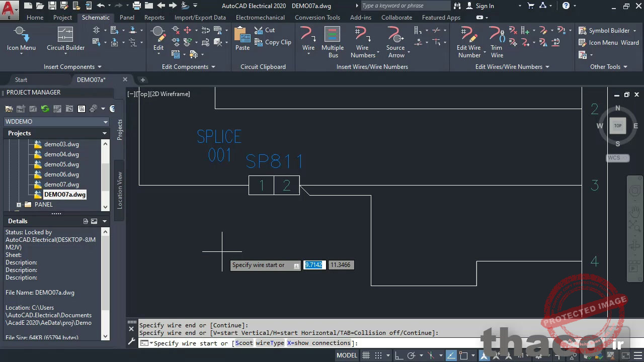Open the WDDEMO project dropdown
The image size is (644, 362).
105,121
